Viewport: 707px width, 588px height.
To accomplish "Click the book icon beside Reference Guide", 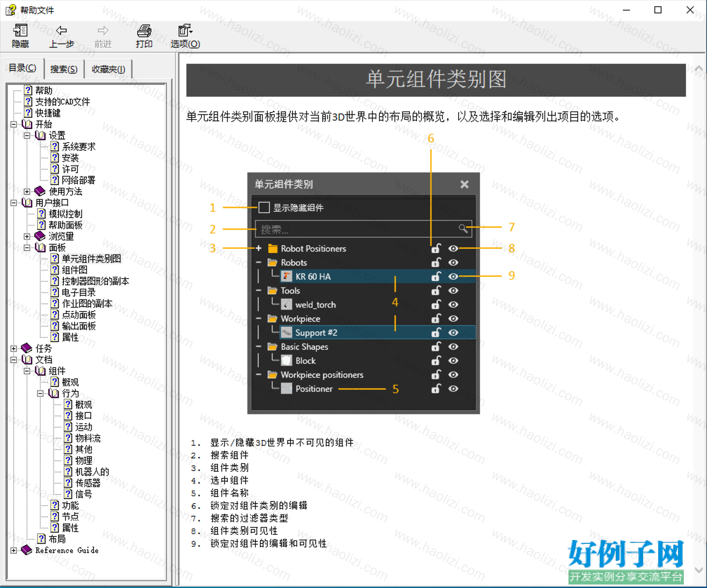I will [27, 550].
